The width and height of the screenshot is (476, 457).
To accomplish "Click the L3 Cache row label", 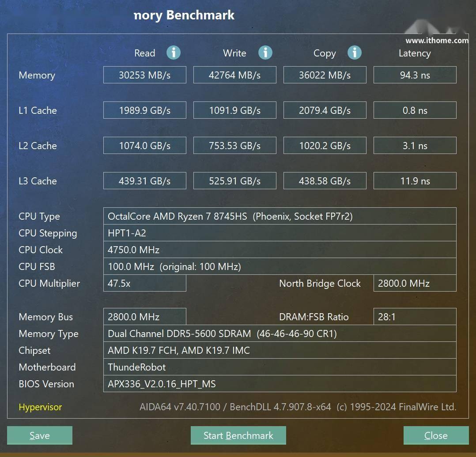I will [x=38, y=181].
